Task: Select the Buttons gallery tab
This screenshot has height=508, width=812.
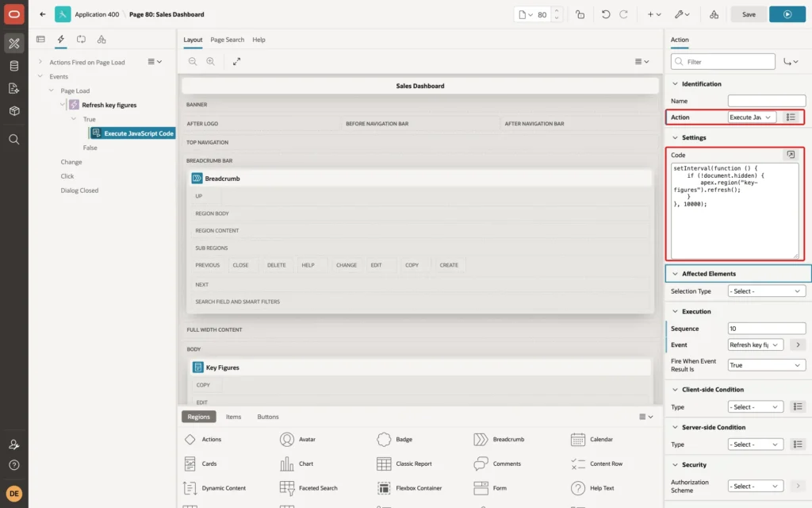Action: coord(268,417)
